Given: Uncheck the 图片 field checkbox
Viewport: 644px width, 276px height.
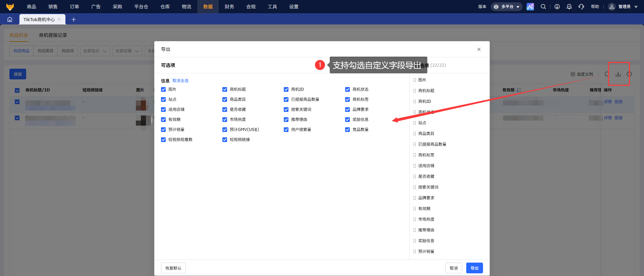Looking at the screenshot, I should click(x=163, y=89).
